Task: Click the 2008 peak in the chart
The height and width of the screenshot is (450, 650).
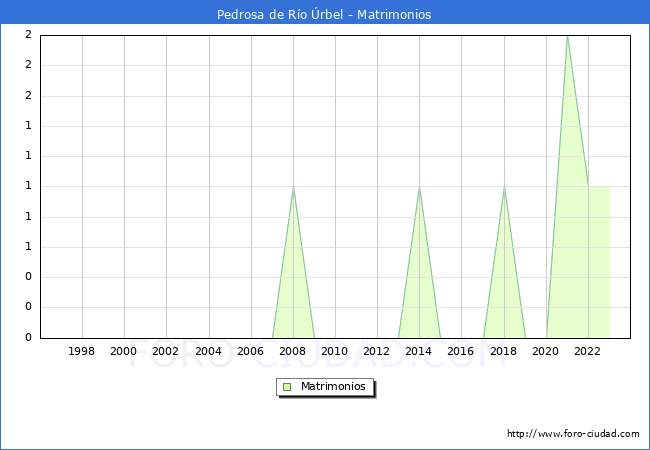Action: (x=293, y=187)
